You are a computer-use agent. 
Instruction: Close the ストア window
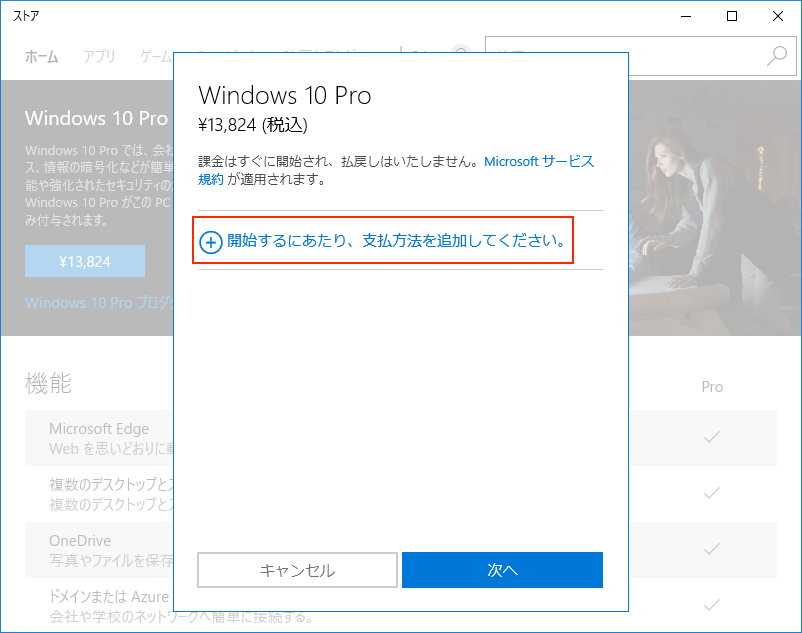pyautogui.click(x=778, y=16)
